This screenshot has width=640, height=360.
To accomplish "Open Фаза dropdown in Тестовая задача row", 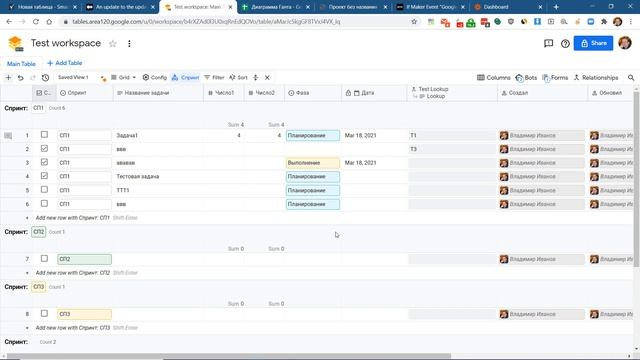I will (313, 177).
